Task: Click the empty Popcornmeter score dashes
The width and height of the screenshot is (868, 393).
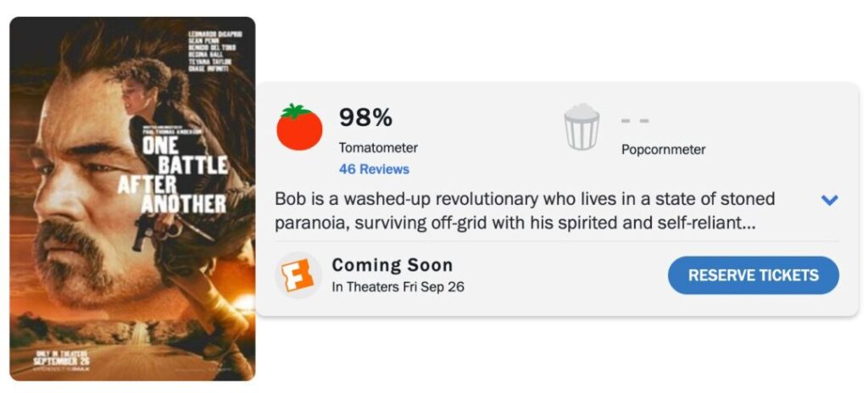Action: 634,120
